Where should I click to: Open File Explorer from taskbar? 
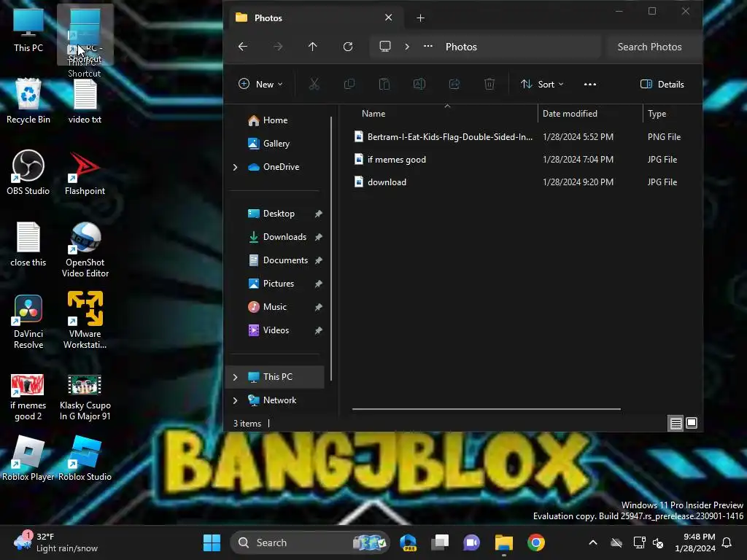click(503, 542)
